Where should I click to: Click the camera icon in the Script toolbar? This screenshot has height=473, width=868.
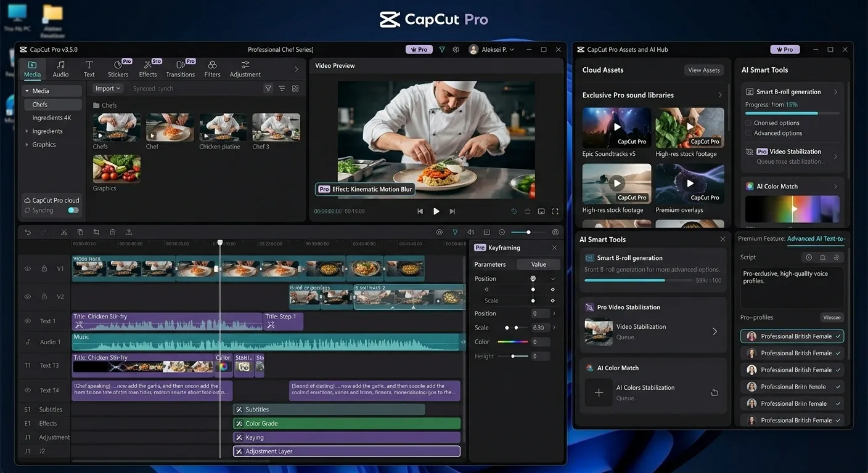point(822,257)
